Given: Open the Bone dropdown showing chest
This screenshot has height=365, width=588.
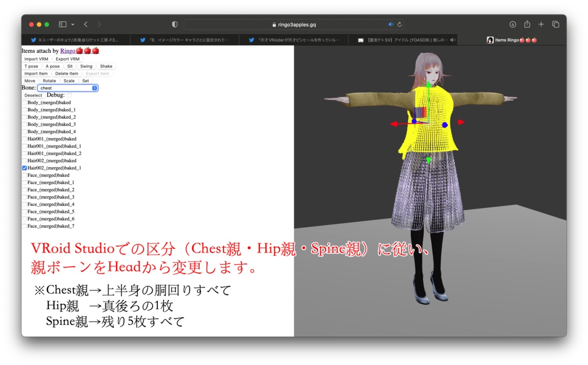Looking at the screenshot, I should pos(68,88).
